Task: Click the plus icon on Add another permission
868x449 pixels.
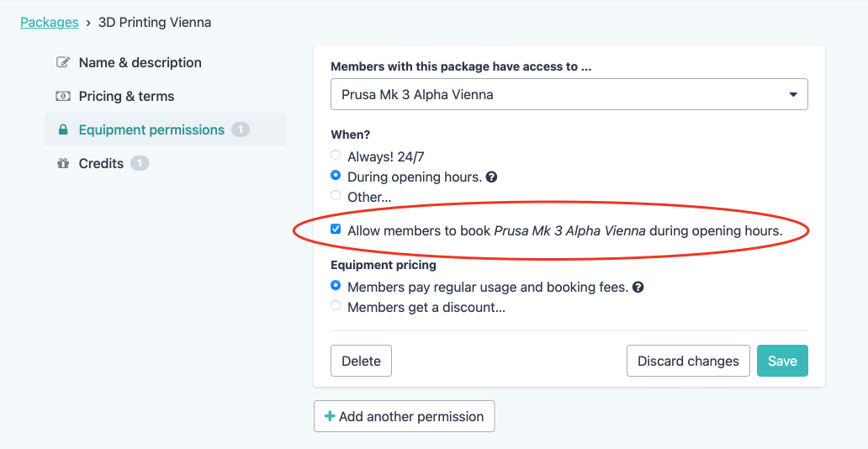Action: point(330,416)
